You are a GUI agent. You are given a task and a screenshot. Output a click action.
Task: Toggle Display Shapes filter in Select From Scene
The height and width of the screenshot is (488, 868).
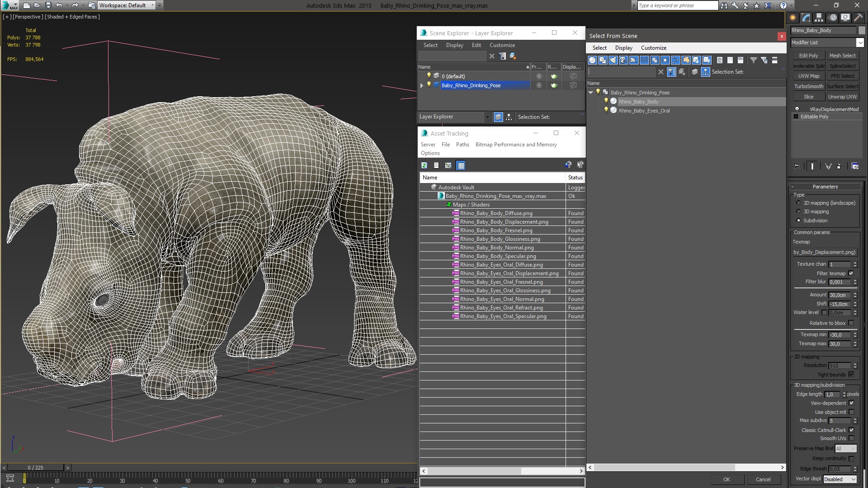[x=603, y=60]
